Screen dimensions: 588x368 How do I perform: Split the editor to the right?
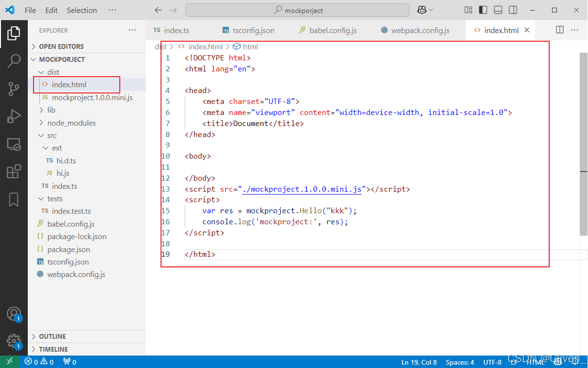click(560, 30)
